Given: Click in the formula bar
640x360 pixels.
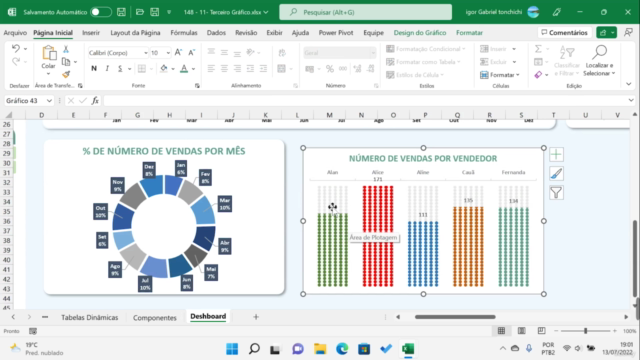Looking at the screenshot, I should (x=365, y=100).
